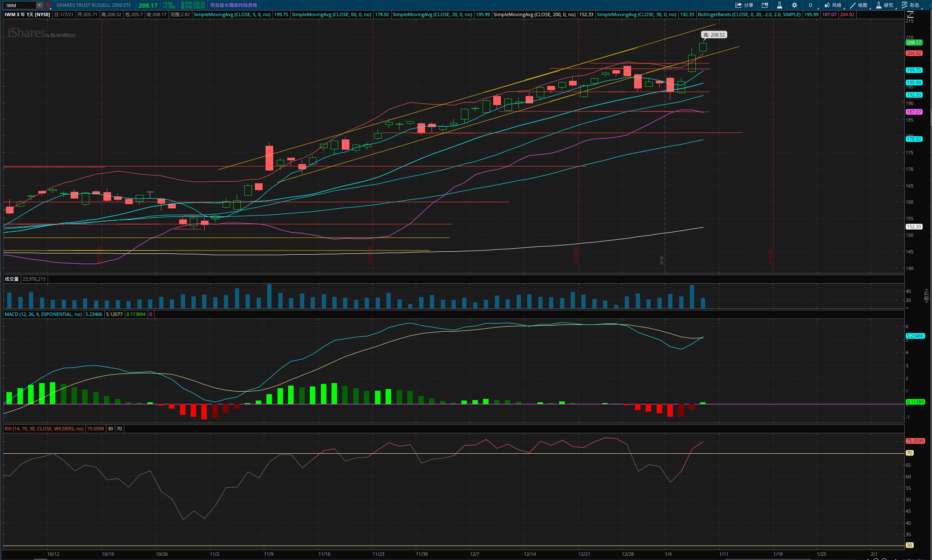
Task: Open chart settings gear icon
Action: pyautogui.click(x=794, y=5)
